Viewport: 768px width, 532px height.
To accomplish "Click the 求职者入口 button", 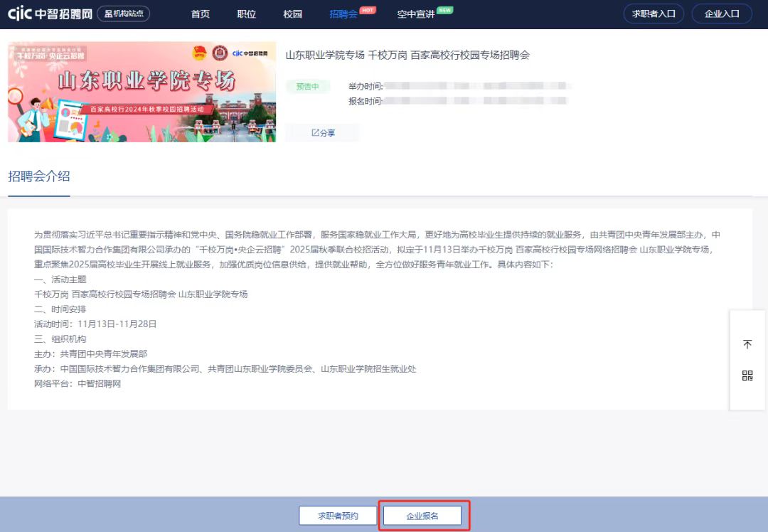I will pyautogui.click(x=654, y=14).
